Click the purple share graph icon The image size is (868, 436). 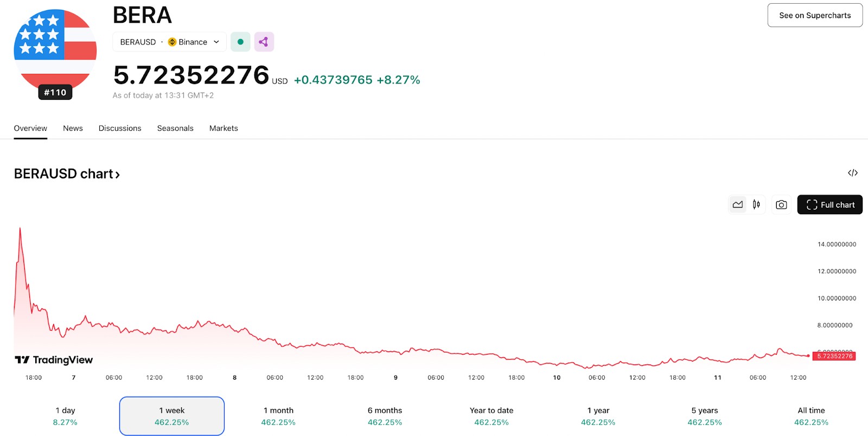[x=264, y=42]
